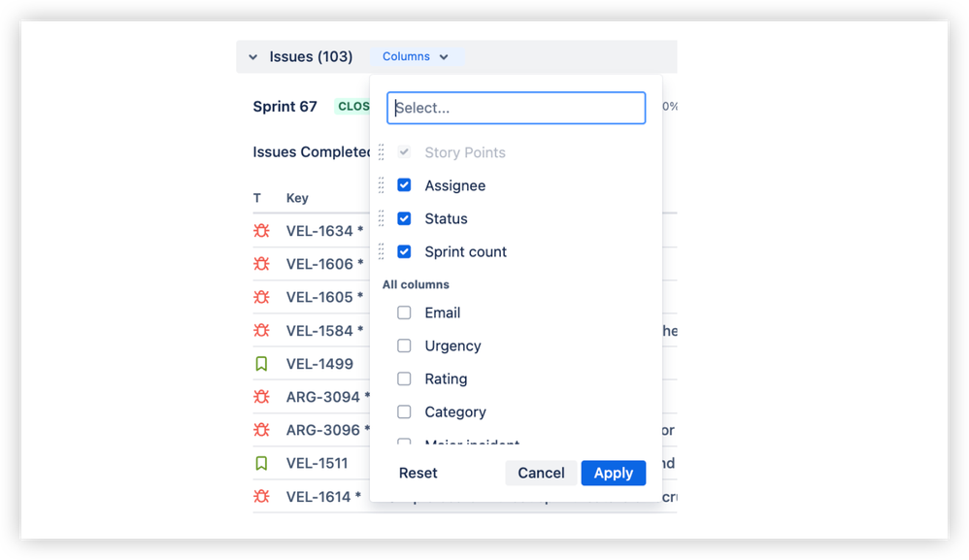Collapse the Issues (103) section
The width and height of the screenshot is (969, 560).
[252, 56]
